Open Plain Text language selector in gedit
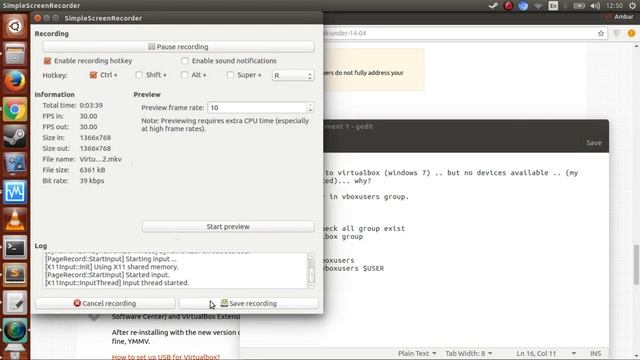The height and width of the screenshot is (360, 640). tap(417, 353)
